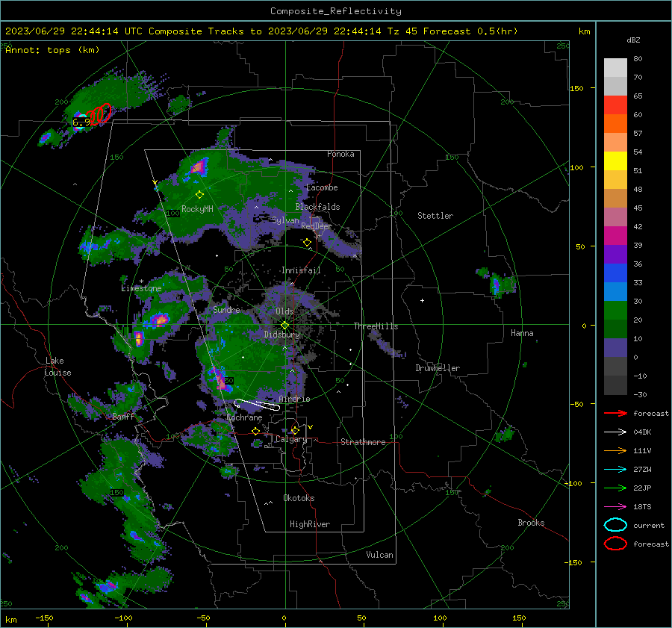This screenshot has height=628, width=672.
Task: Click the red 60 dBZ color swatch
Action: (615, 105)
